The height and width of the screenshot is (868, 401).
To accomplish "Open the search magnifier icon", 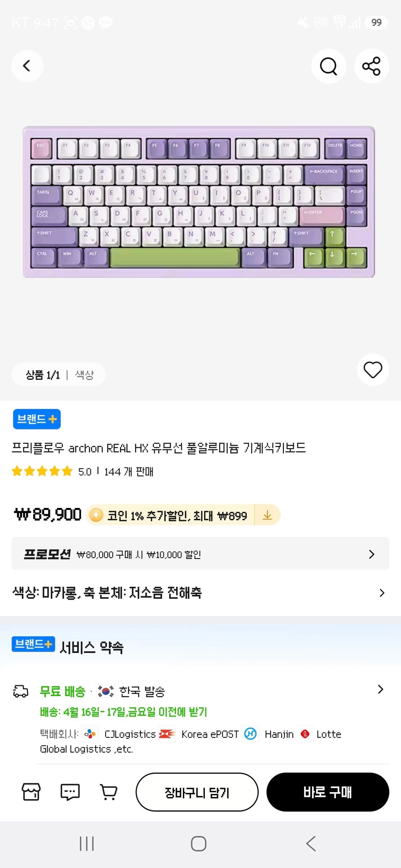I will pos(329,66).
